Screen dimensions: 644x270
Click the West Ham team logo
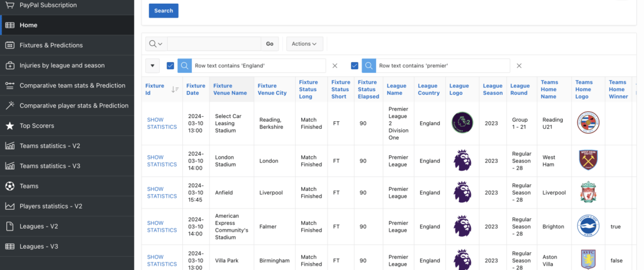(587, 159)
